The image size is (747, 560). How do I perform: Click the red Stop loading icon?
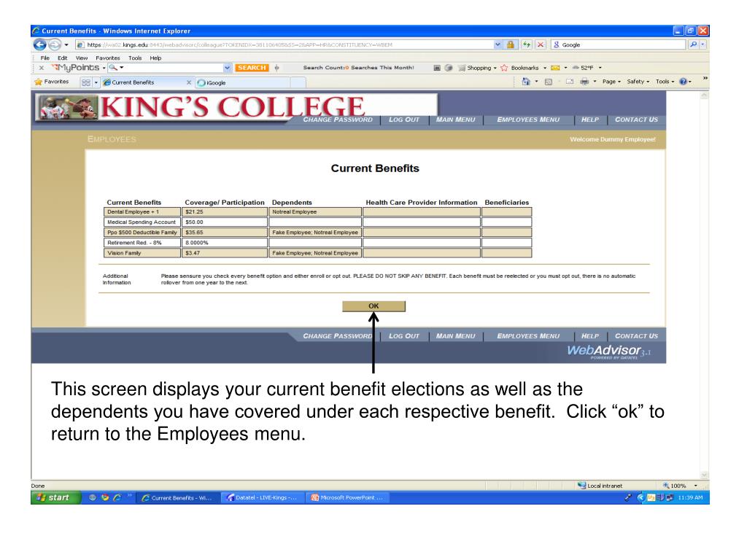tap(541, 44)
